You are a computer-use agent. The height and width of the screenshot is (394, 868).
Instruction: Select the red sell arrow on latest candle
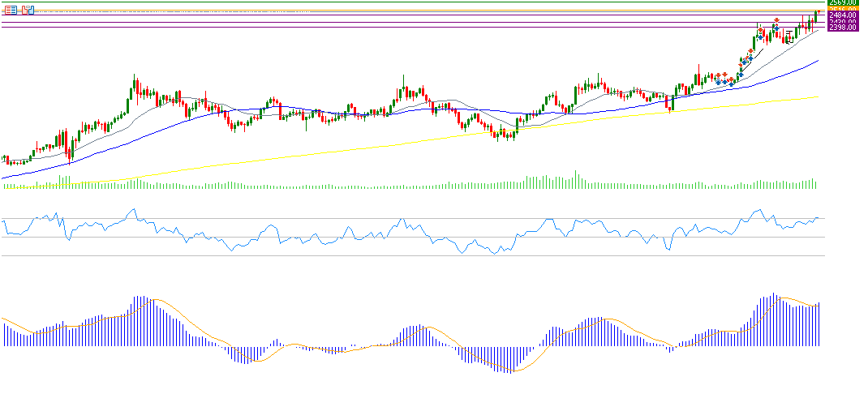click(x=817, y=11)
